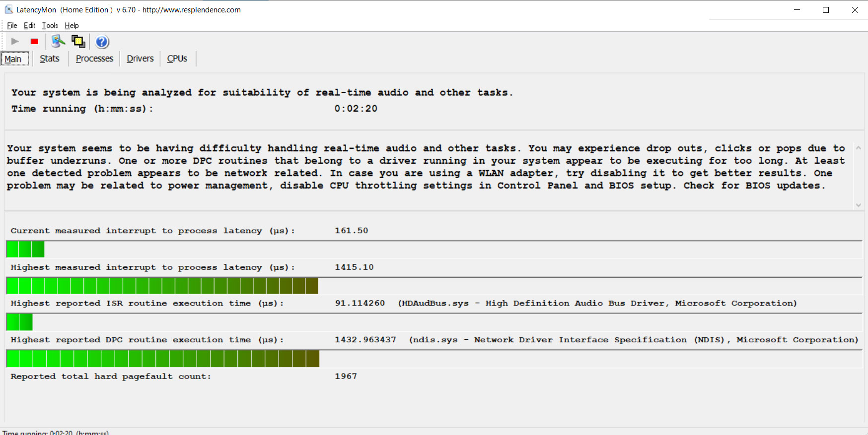Start monitoring with the play button
The image size is (868, 435).
[x=15, y=42]
